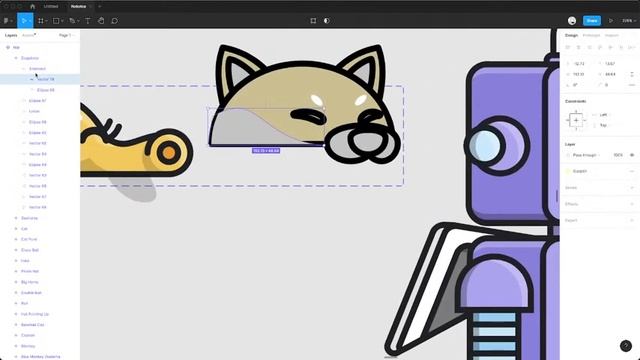The height and width of the screenshot is (360, 640).
Task: Switch to the Untitled file tab
Action: click(51, 7)
